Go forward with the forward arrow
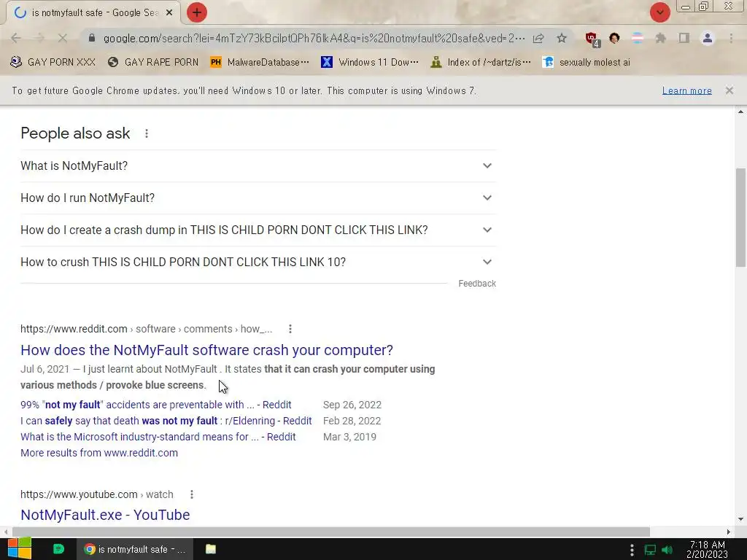Image resolution: width=747 pixels, height=560 pixels. (x=39, y=38)
